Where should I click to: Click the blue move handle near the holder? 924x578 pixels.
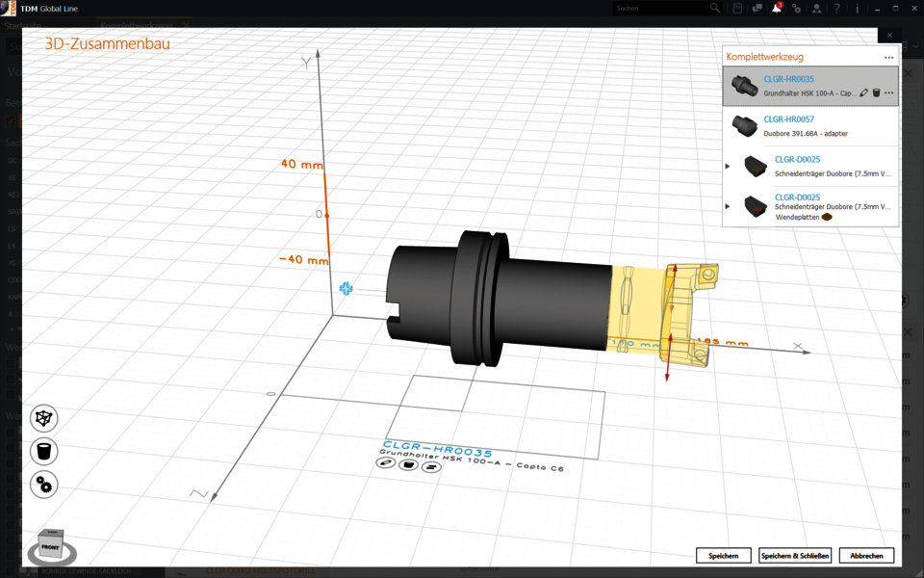click(346, 289)
